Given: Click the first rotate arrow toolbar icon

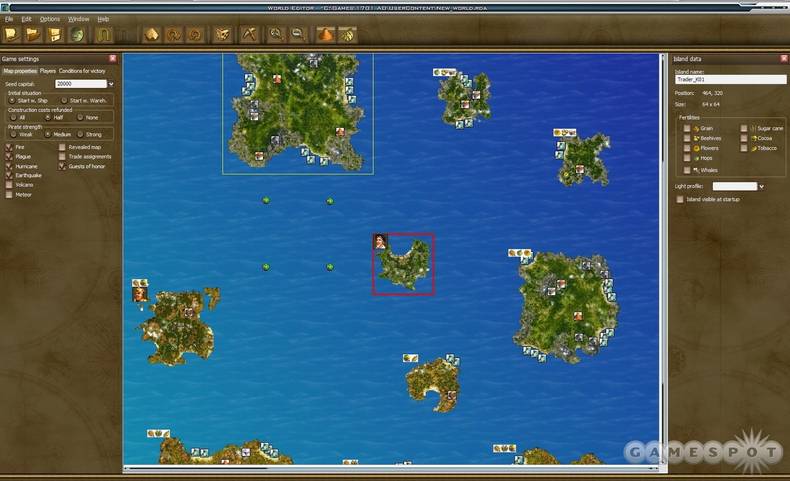Looking at the screenshot, I should point(174,35).
